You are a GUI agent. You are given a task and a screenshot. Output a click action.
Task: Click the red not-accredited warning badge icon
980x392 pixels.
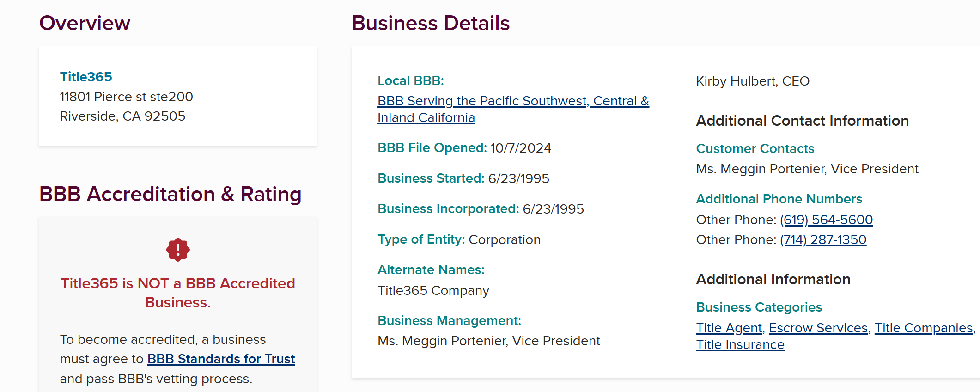pos(178,250)
